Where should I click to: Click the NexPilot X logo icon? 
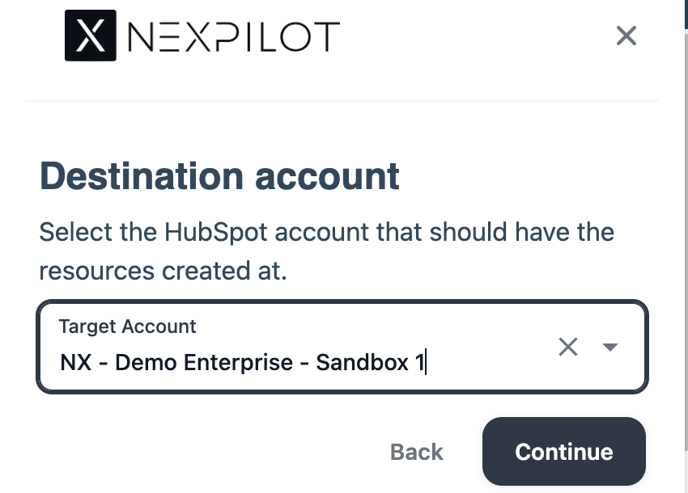[x=90, y=36]
